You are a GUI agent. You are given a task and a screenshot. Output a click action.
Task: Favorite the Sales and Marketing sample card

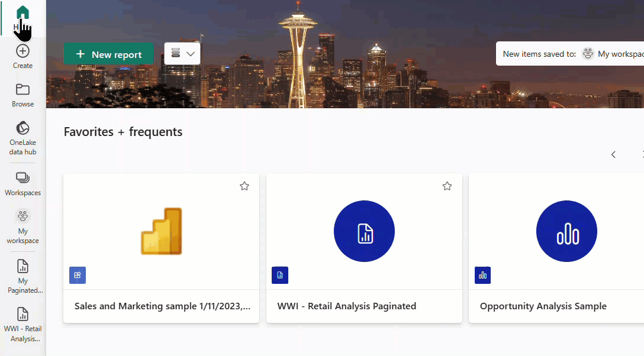pos(244,186)
